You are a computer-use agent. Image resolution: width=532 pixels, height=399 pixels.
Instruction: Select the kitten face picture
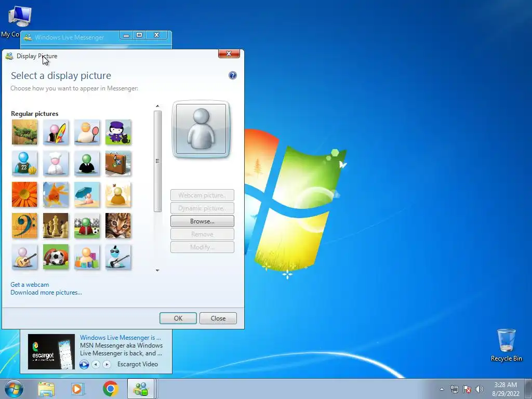[x=118, y=226]
